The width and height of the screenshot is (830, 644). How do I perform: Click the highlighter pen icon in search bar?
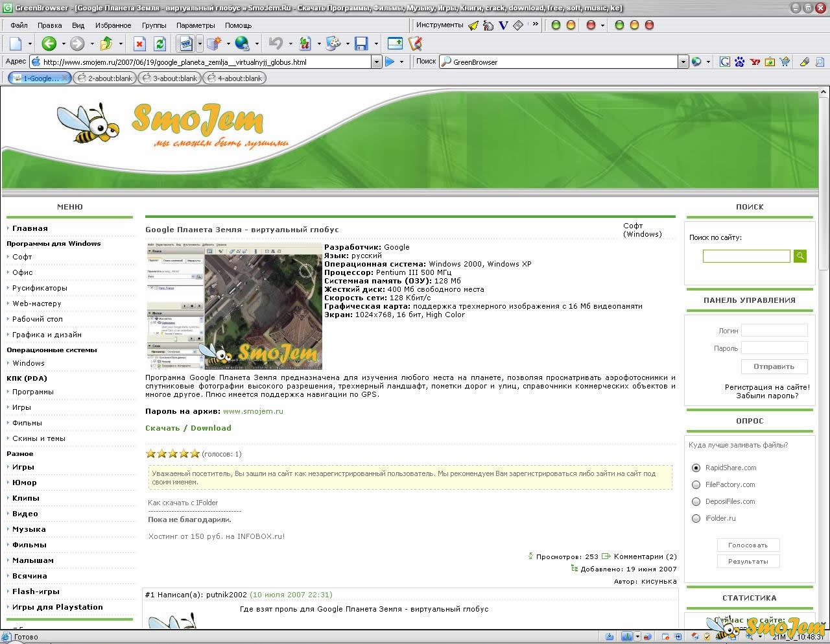[x=804, y=62]
